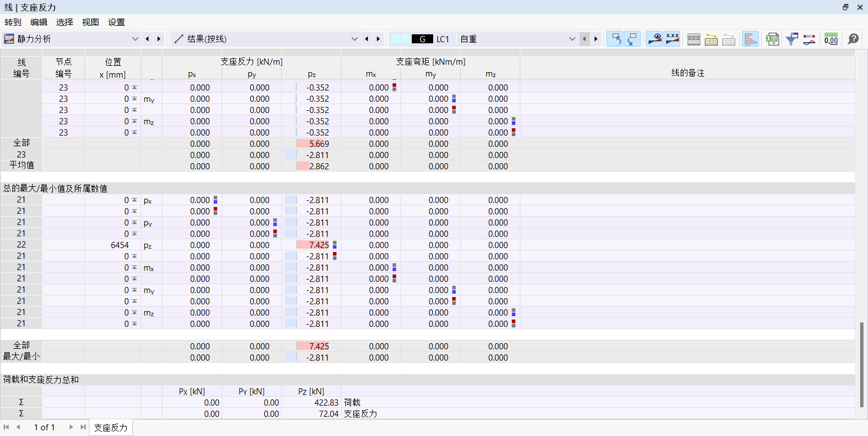Go to previous analysis type beside 静力分析
The image size is (868, 436).
point(147,39)
